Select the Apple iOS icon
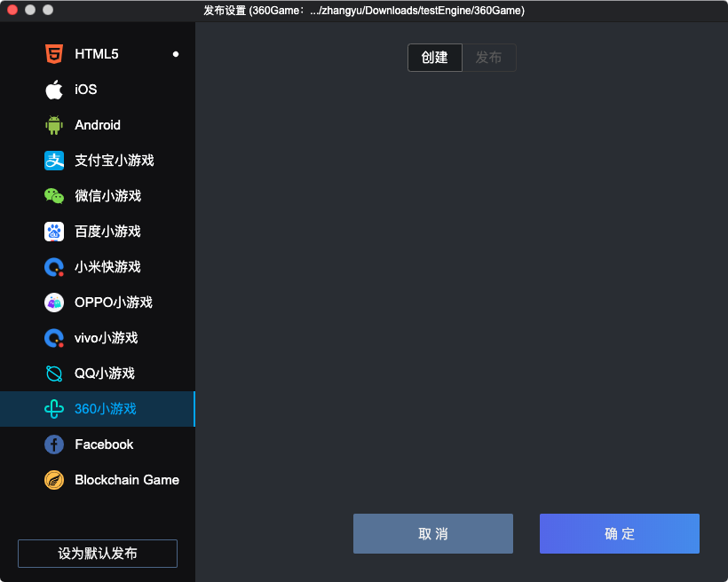Image resolution: width=728 pixels, height=582 pixels. [54, 90]
